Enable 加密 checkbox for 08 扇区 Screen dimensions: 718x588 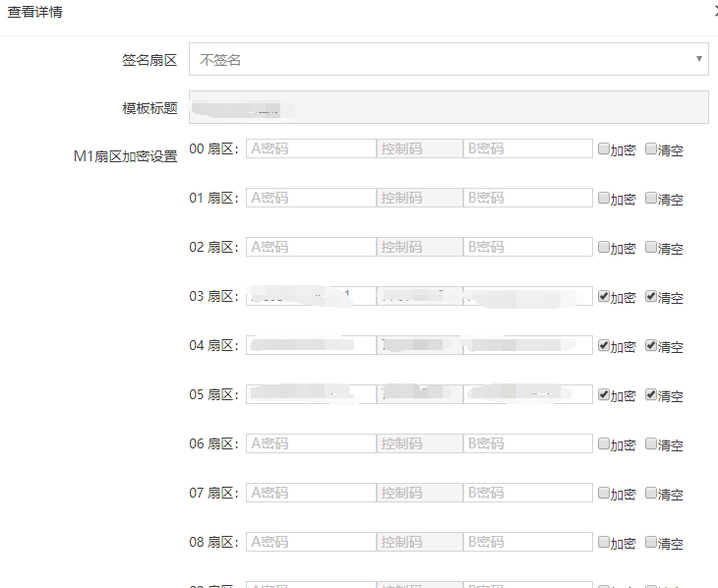603,543
